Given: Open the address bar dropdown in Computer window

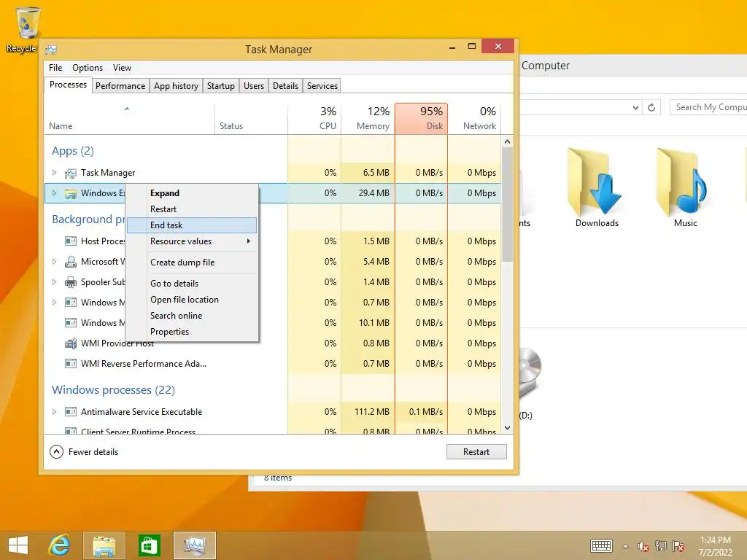Looking at the screenshot, I should [x=635, y=108].
